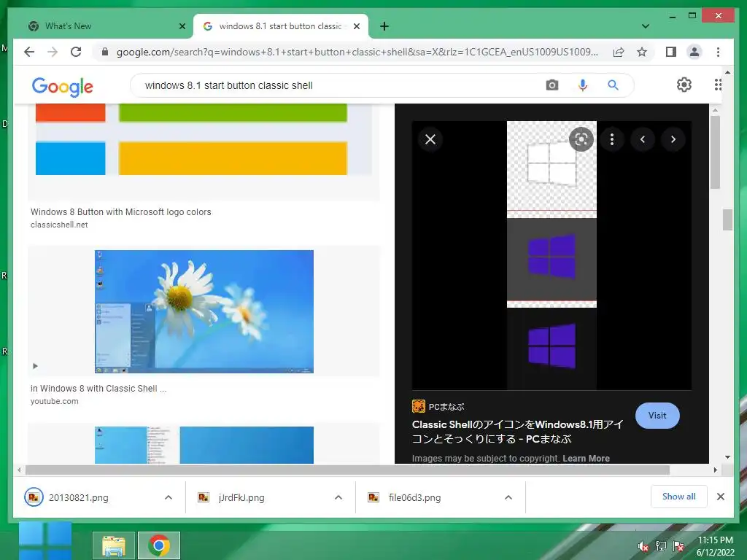Expand options for jJrdFkJ.png download
The height and width of the screenshot is (560, 747).
pos(338,497)
